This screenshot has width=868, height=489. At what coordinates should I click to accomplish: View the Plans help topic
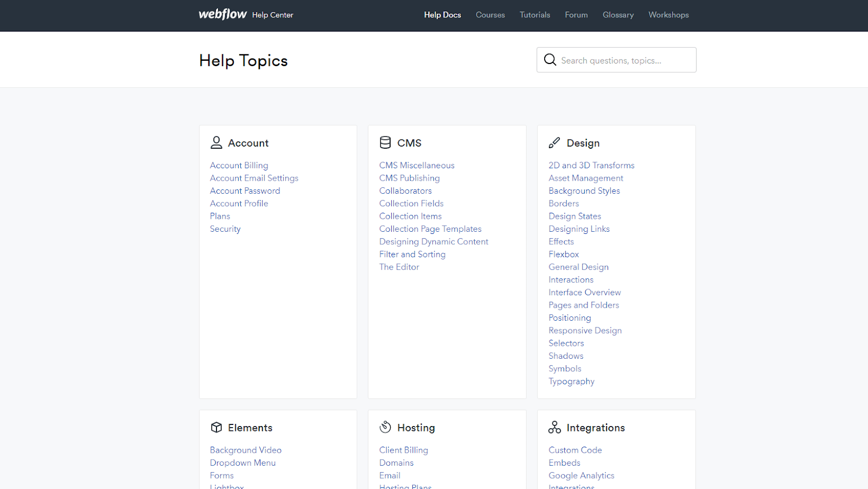pos(220,216)
